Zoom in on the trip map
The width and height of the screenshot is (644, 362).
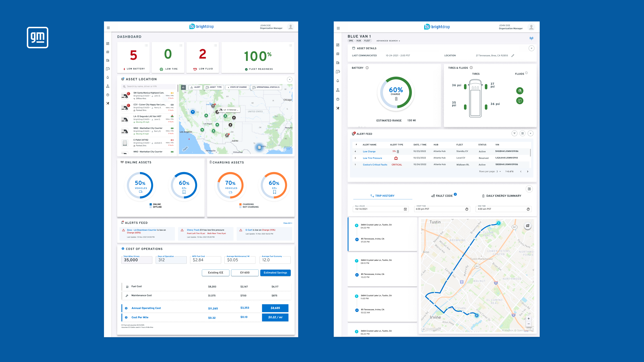click(528, 318)
